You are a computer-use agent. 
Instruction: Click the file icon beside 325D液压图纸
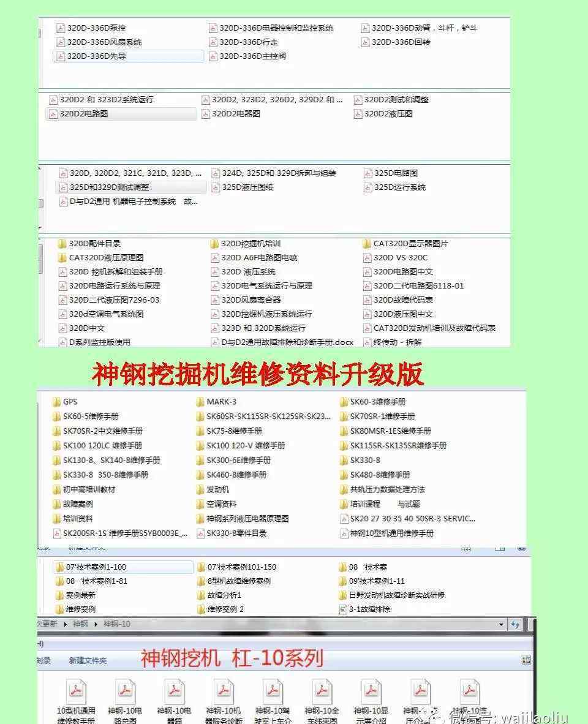pyautogui.click(x=216, y=187)
